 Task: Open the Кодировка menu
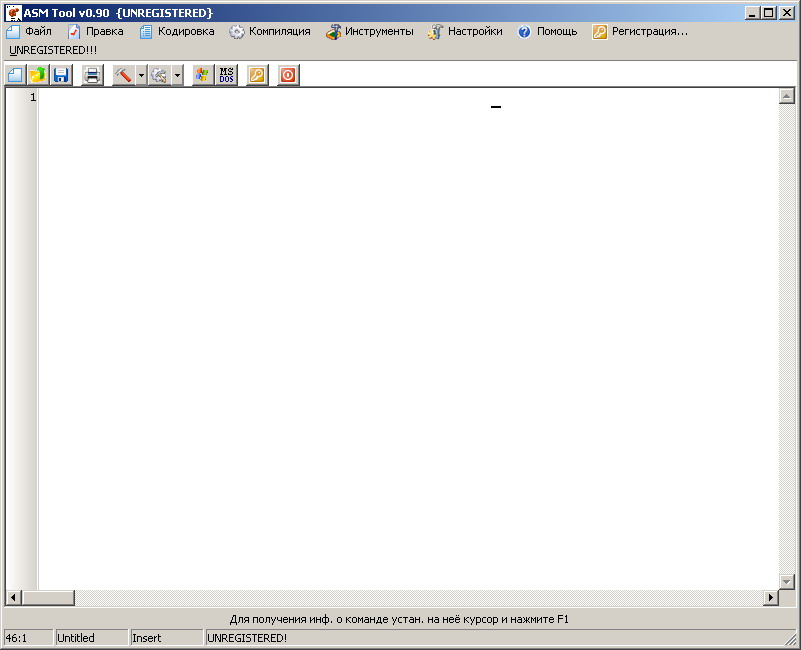pos(177,31)
